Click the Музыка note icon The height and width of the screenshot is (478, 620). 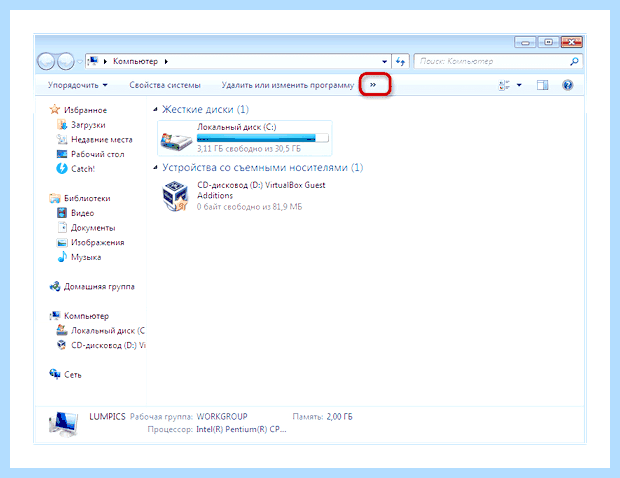(x=62, y=257)
